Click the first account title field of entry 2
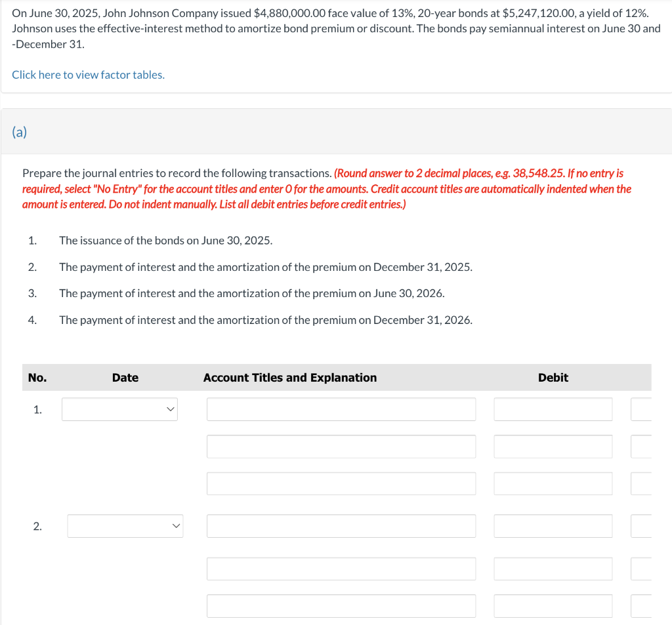The height and width of the screenshot is (625, 672). (341, 525)
